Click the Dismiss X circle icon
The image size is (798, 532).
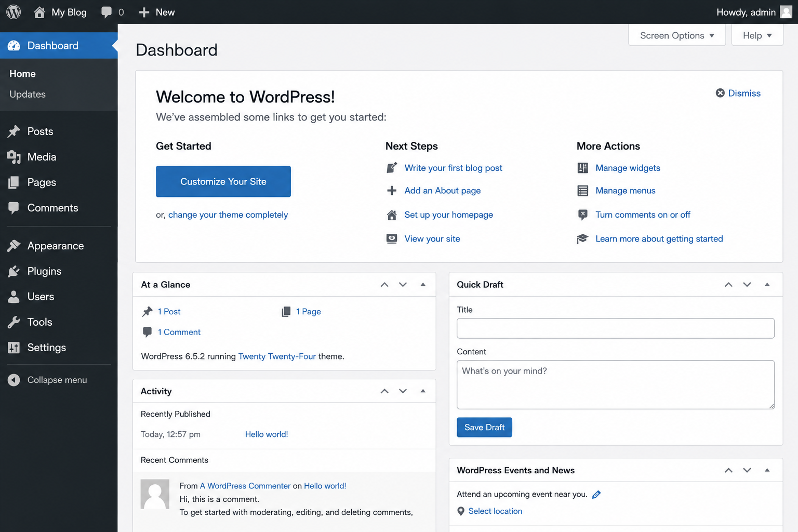click(720, 93)
